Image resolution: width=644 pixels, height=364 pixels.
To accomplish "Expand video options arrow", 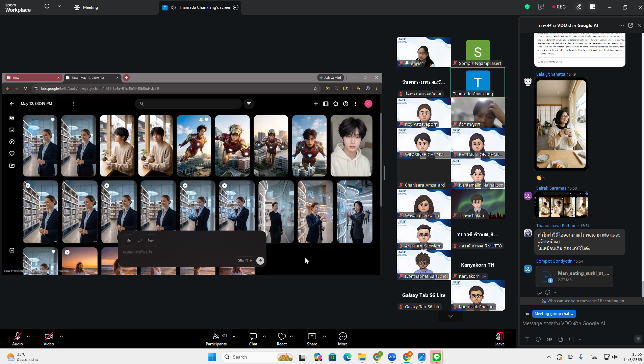I will 61,336.
